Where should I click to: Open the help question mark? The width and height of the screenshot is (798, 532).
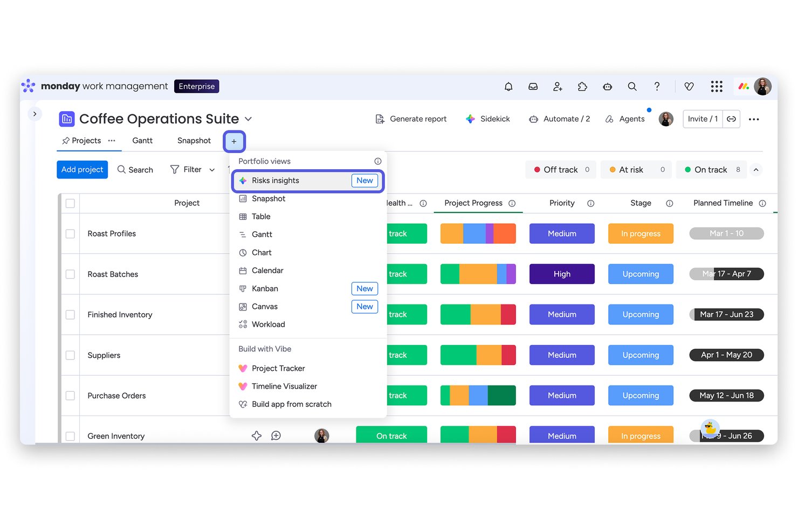657,86
